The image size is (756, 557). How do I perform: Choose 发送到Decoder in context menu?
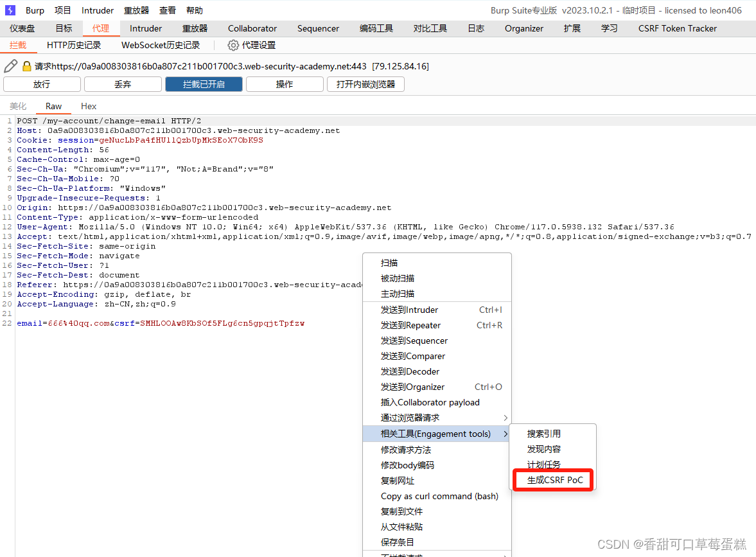[x=437, y=372]
